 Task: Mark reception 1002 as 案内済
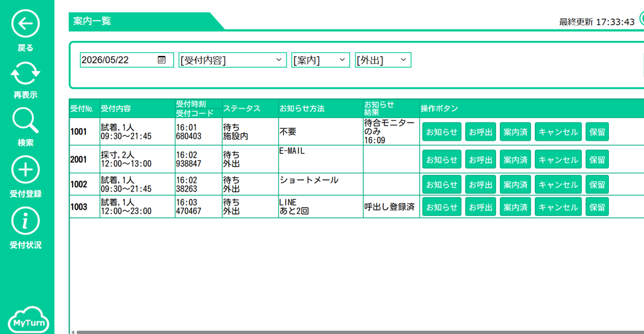(515, 185)
